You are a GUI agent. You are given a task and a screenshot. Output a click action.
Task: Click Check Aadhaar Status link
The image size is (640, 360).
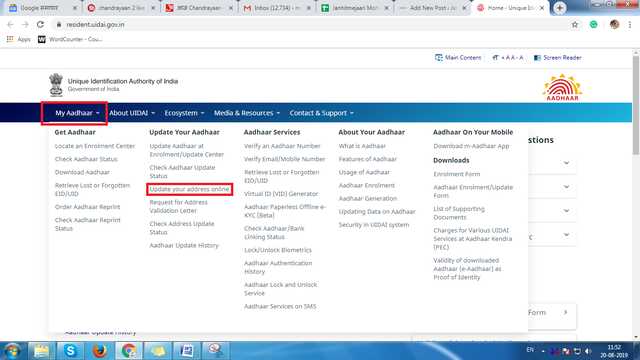(86, 159)
